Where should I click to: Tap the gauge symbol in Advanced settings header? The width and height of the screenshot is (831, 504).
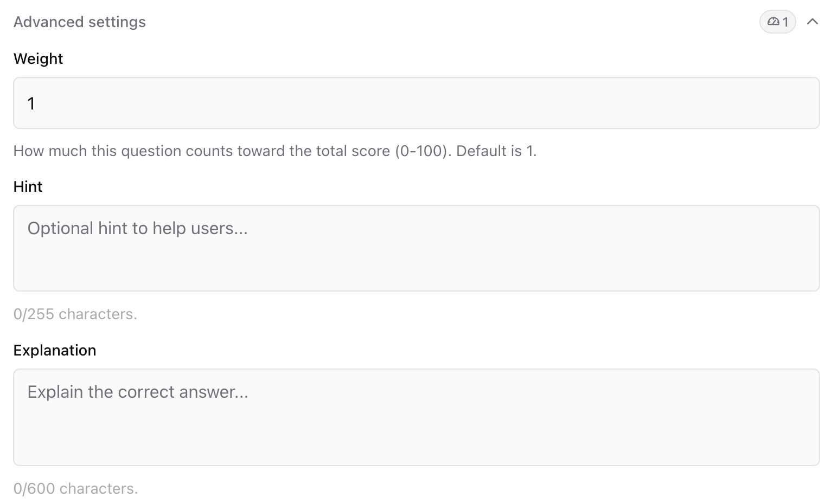coord(772,22)
